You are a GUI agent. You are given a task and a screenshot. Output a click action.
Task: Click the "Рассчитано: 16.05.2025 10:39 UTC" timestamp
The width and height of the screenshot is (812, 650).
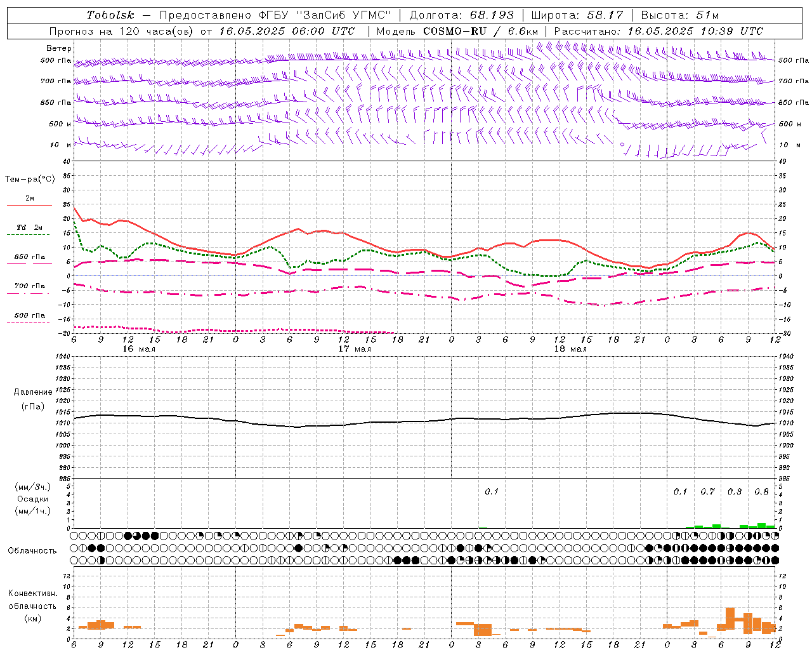tap(658, 31)
